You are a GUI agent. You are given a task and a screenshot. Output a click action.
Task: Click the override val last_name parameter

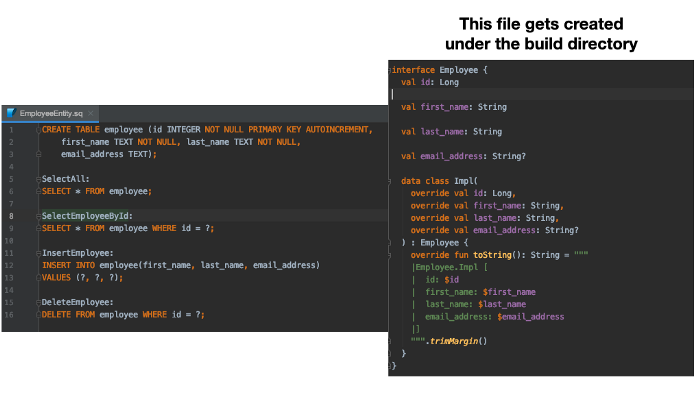click(485, 218)
